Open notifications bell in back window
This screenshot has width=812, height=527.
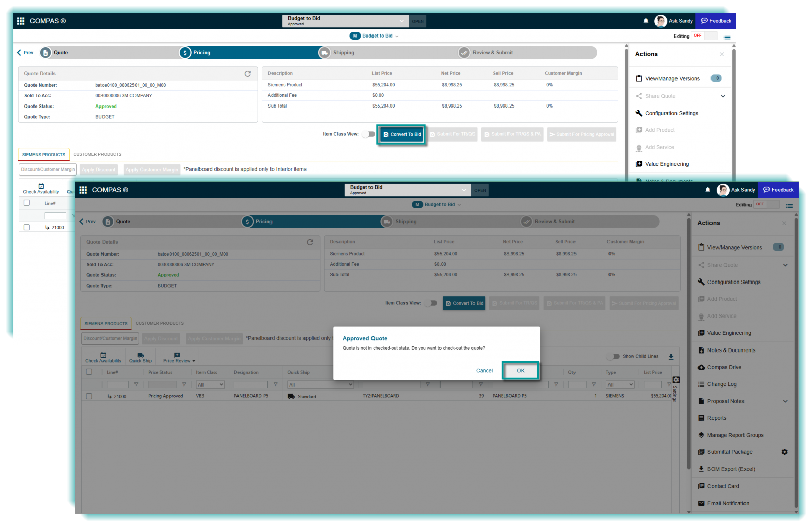(646, 21)
